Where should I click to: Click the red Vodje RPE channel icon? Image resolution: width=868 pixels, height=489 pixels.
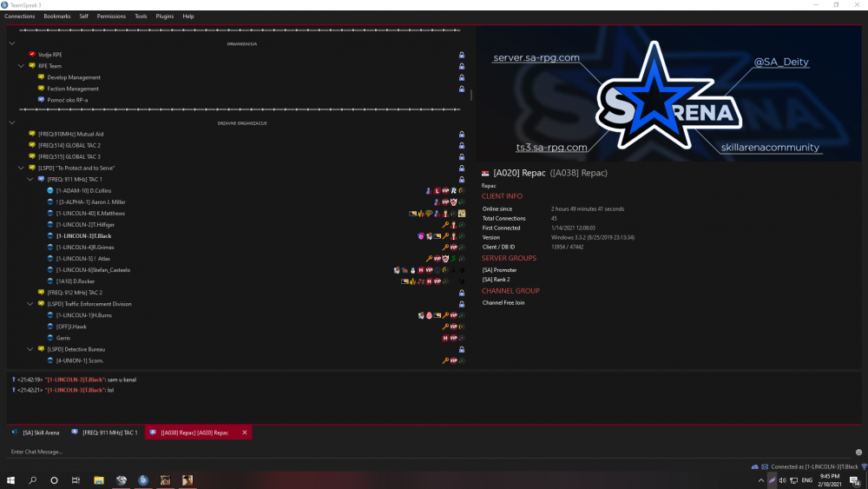point(32,54)
